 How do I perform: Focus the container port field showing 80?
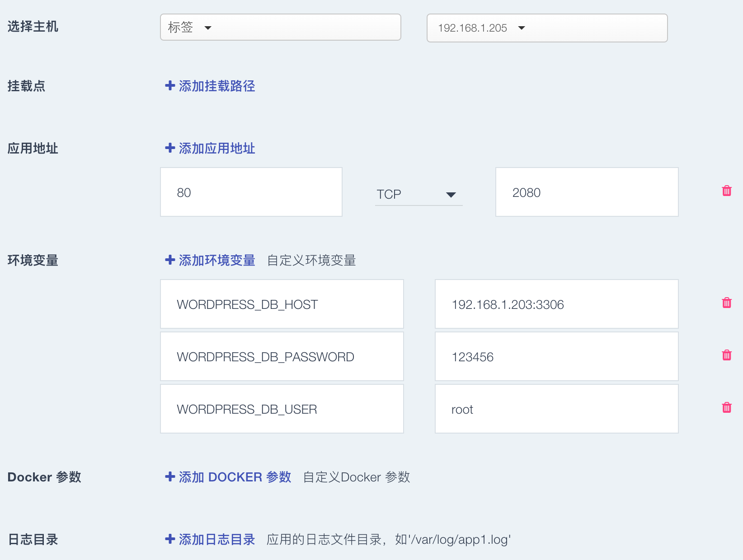pyautogui.click(x=251, y=192)
